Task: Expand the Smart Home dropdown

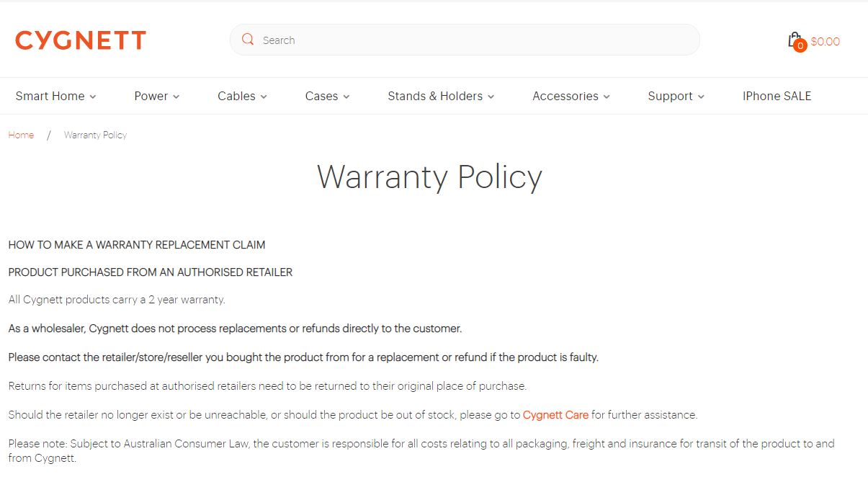Action: [x=55, y=96]
